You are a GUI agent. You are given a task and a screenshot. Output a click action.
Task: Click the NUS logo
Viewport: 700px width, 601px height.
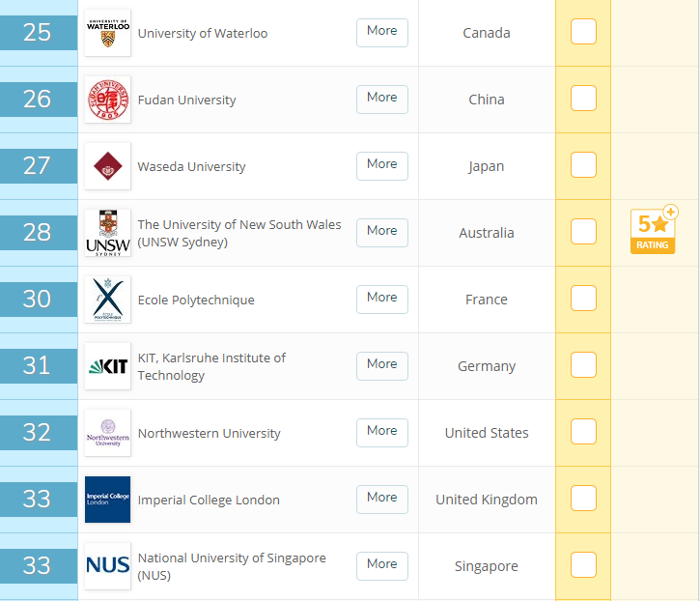pyautogui.click(x=107, y=566)
